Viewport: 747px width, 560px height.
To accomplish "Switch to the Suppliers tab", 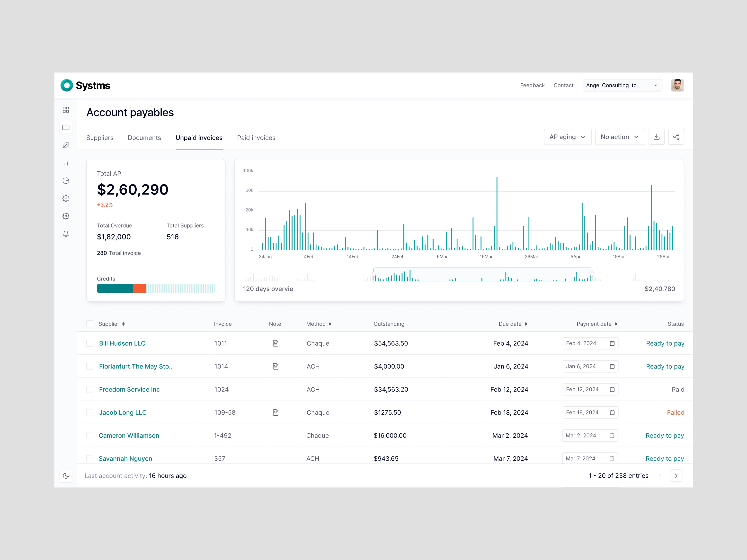I will pos(100,138).
